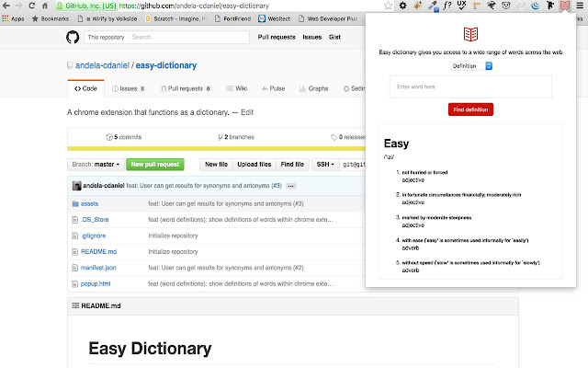The image size is (588, 368).
Task: Open the Definition dropdown in the popup
Action: [470, 66]
